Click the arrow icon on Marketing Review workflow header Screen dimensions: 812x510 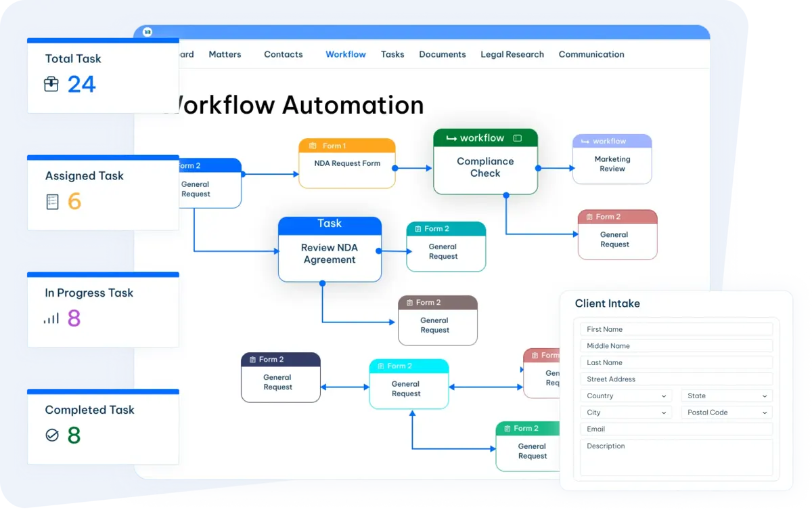coord(584,142)
